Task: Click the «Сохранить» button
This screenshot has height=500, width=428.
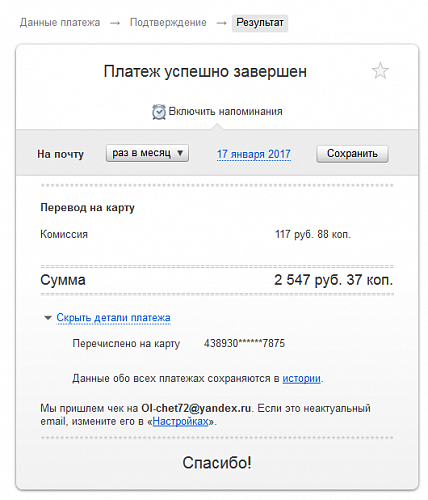Action: pos(352,154)
